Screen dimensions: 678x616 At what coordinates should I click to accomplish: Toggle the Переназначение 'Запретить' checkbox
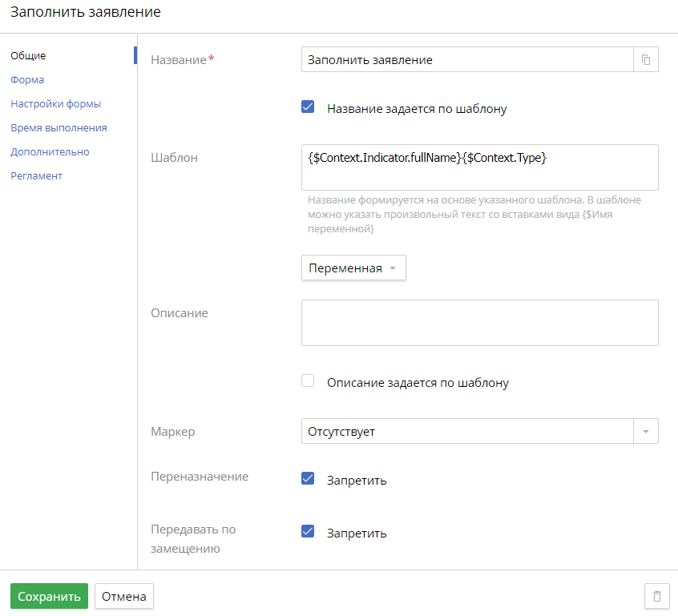[308, 479]
